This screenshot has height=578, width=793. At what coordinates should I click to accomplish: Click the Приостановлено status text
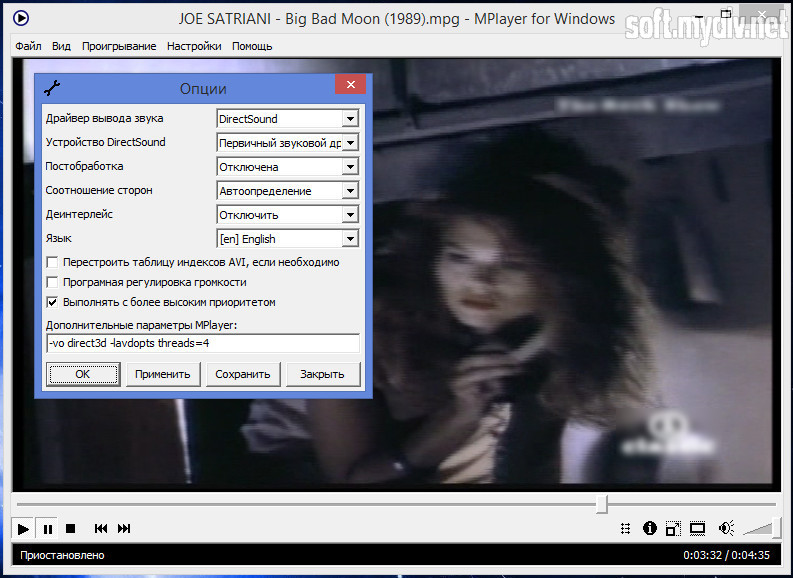pos(62,555)
